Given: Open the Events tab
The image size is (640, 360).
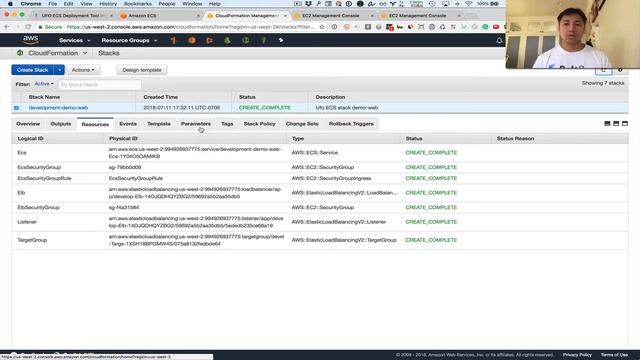Looking at the screenshot, I should tap(128, 124).
